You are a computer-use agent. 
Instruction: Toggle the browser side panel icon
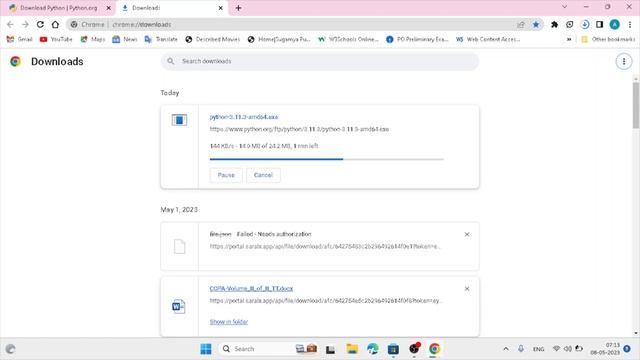click(599, 24)
